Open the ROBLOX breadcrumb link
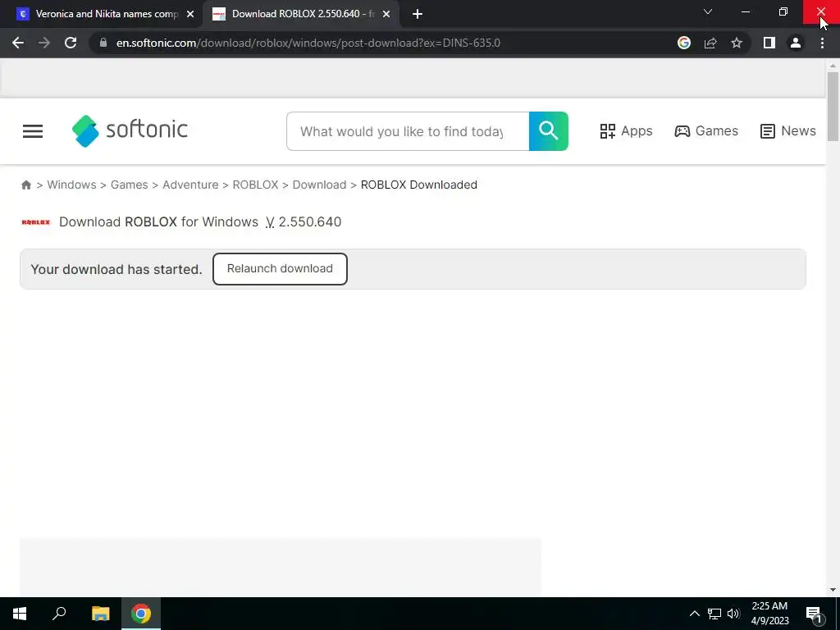This screenshot has width=840, height=630. click(255, 185)
